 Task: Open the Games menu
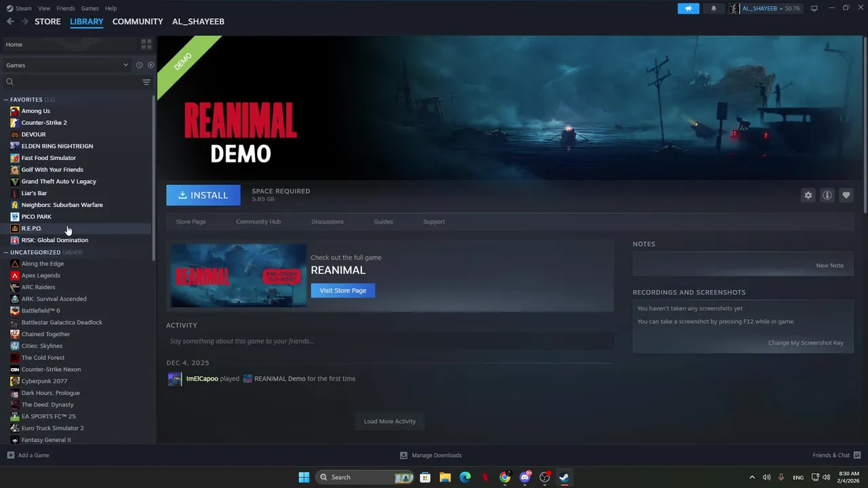(90, 8)
